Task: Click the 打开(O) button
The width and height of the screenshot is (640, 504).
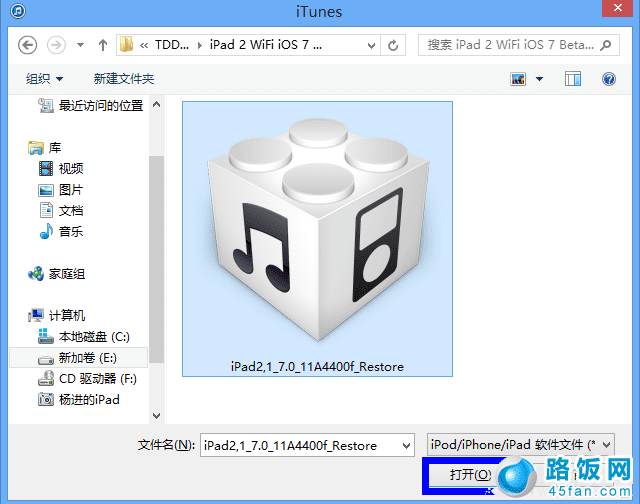Action: coord(470,475)
